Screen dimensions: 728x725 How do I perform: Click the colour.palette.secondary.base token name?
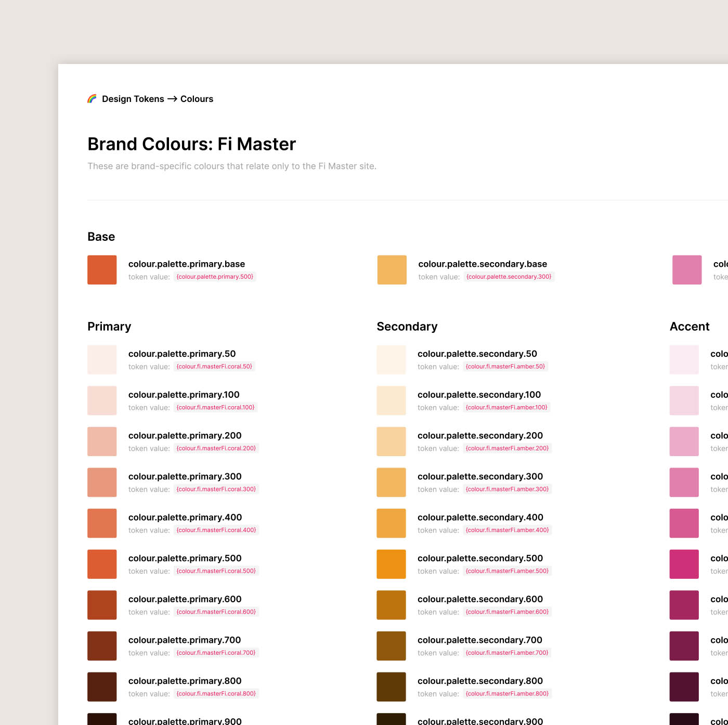(483, 264)
